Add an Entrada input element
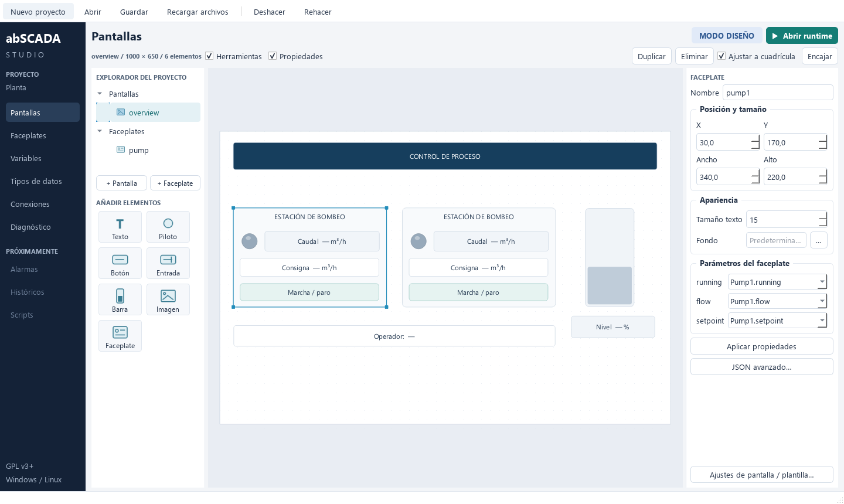 tap(168, 263)
